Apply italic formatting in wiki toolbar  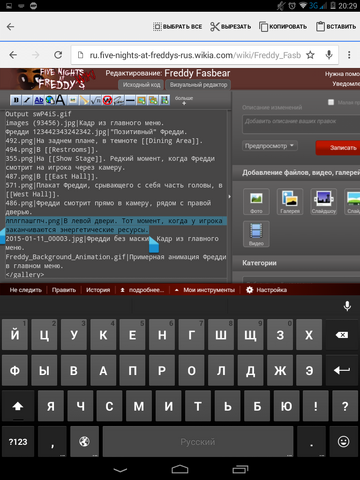[27, 100]
